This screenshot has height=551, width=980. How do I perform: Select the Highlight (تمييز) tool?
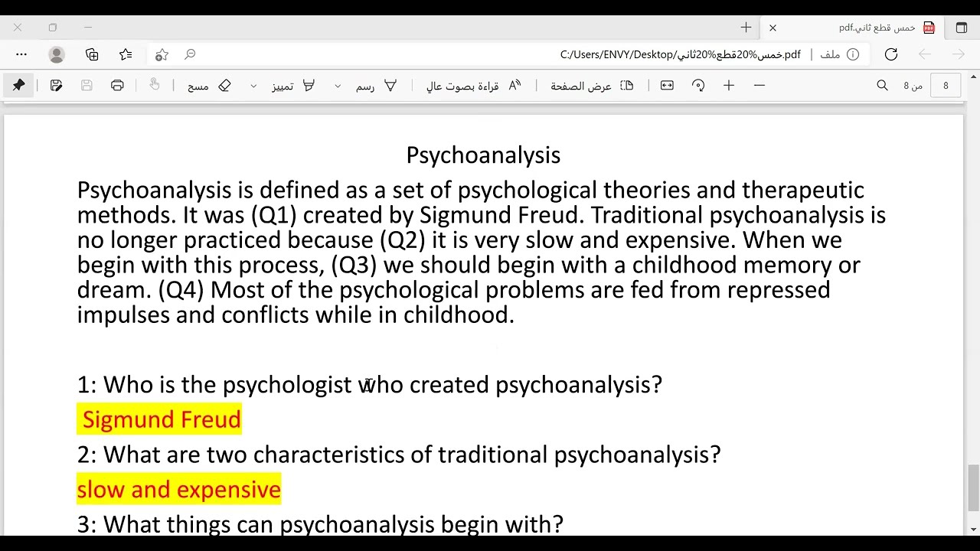(x=293, y=86)
